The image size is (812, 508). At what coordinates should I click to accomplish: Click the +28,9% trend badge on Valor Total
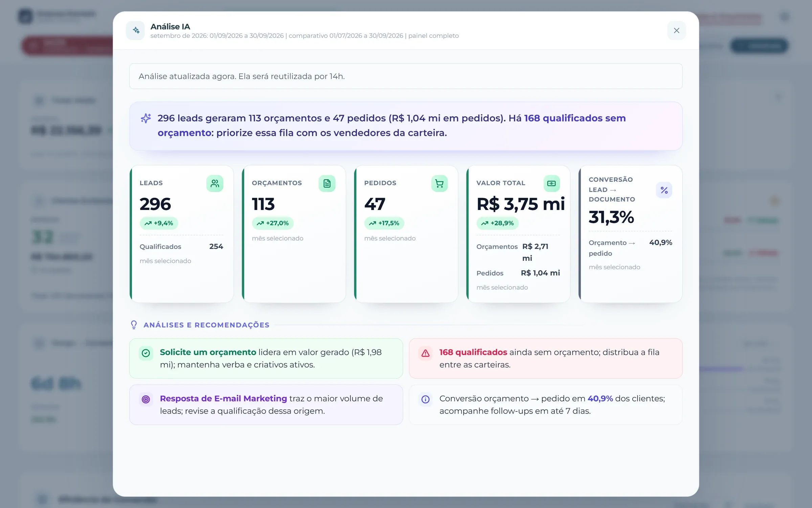497,223
